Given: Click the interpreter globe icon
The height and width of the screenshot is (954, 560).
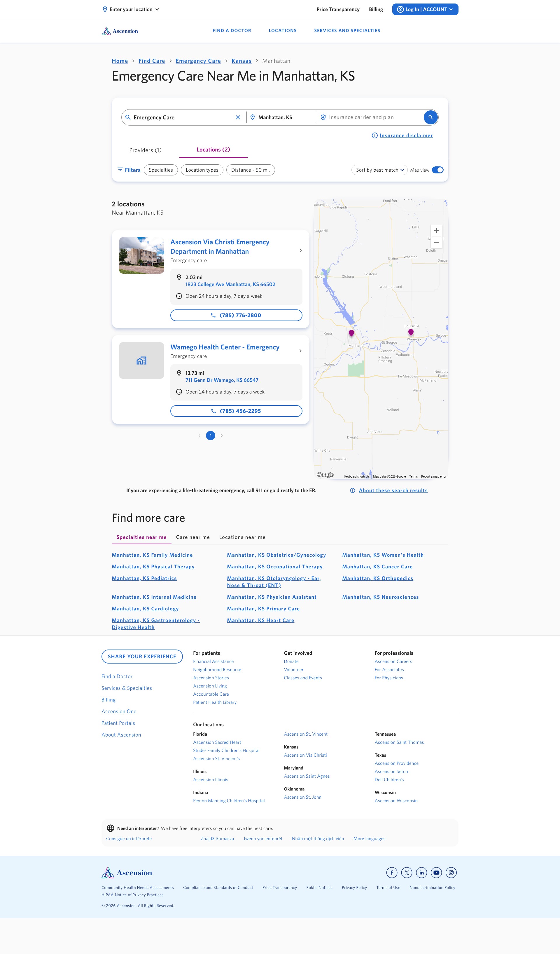Looking at the screenshot, I should (x=111, y=828).
